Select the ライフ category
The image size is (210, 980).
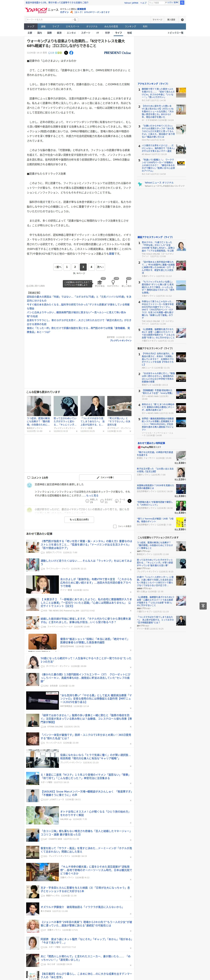point(119,33)
